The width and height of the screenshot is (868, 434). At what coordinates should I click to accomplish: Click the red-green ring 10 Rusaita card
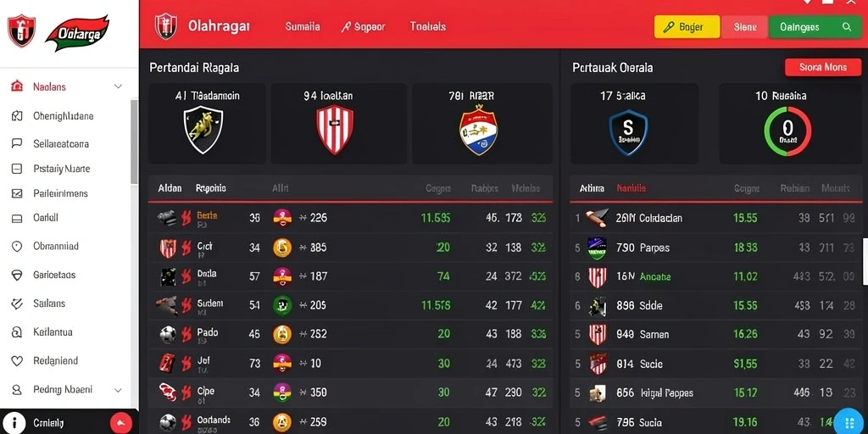[790, 124]
